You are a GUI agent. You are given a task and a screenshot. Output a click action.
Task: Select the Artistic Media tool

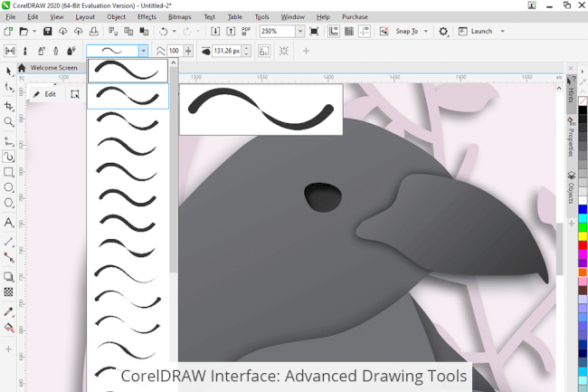pos(8,157)
